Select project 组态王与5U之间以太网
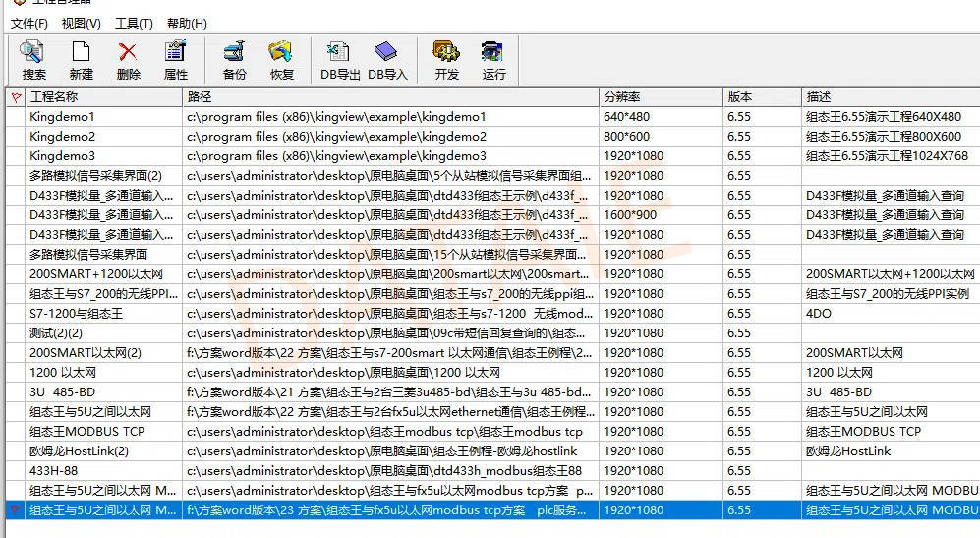The image size is (980, 538). 90,412
